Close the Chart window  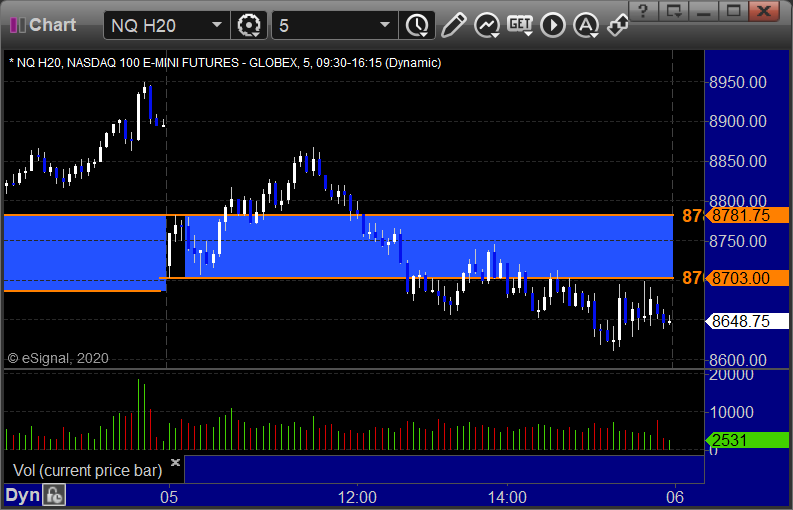click(765, 10)
